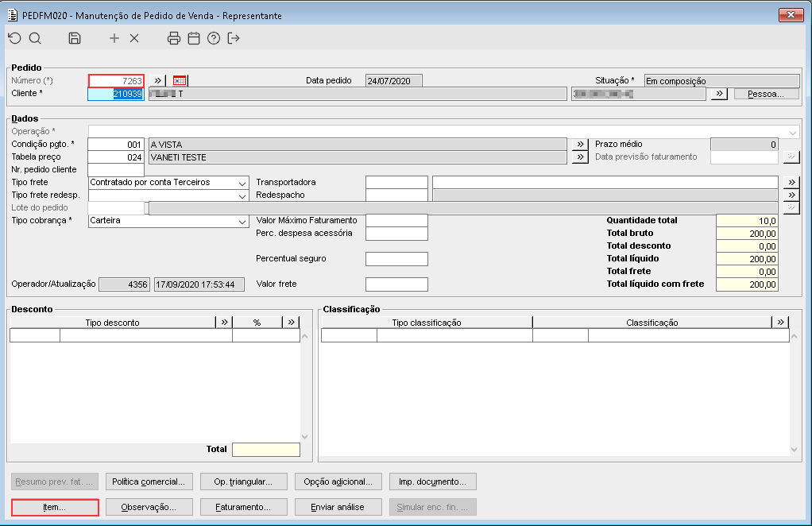The width and height of the screenshot is (812, 526).
Task: Open Política comercial... button
Action: pos(149,482)
